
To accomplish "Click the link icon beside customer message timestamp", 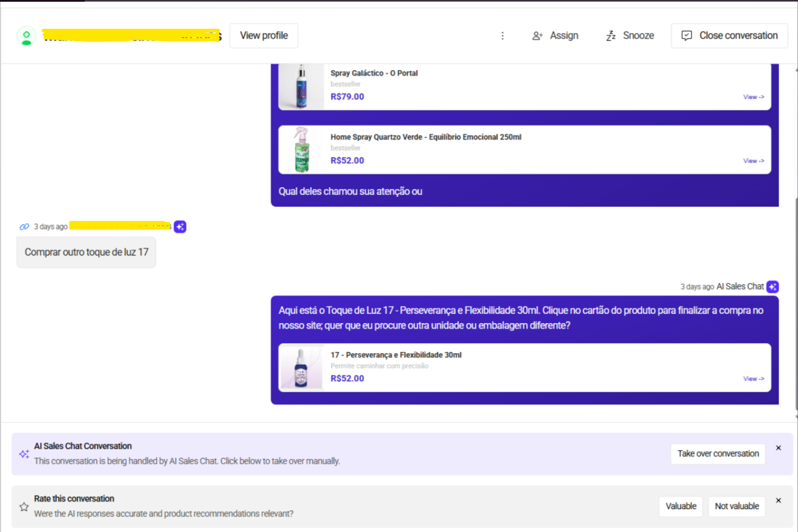I will point(24,227).
